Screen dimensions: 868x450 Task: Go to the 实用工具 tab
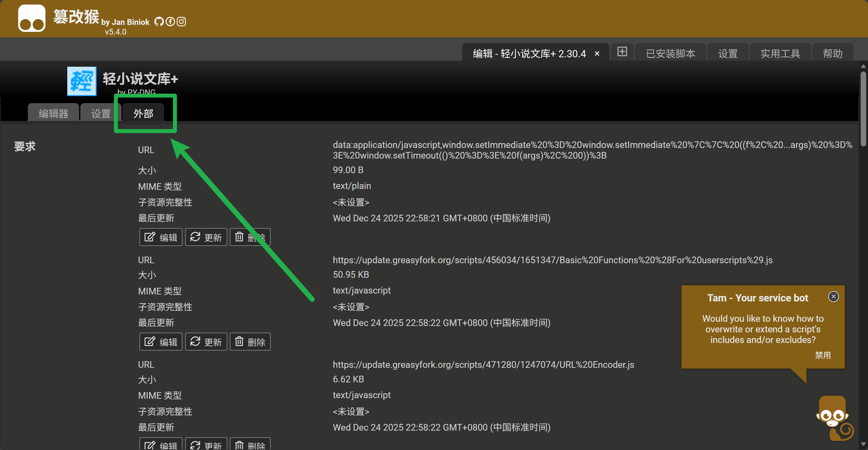pos(780,54)
